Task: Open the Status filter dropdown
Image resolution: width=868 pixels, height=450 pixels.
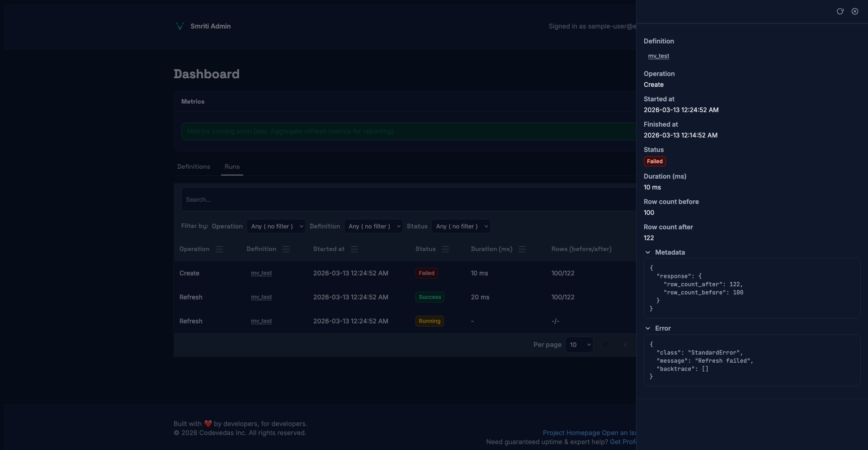Action: pyautogui.click(x=461, y=226)
